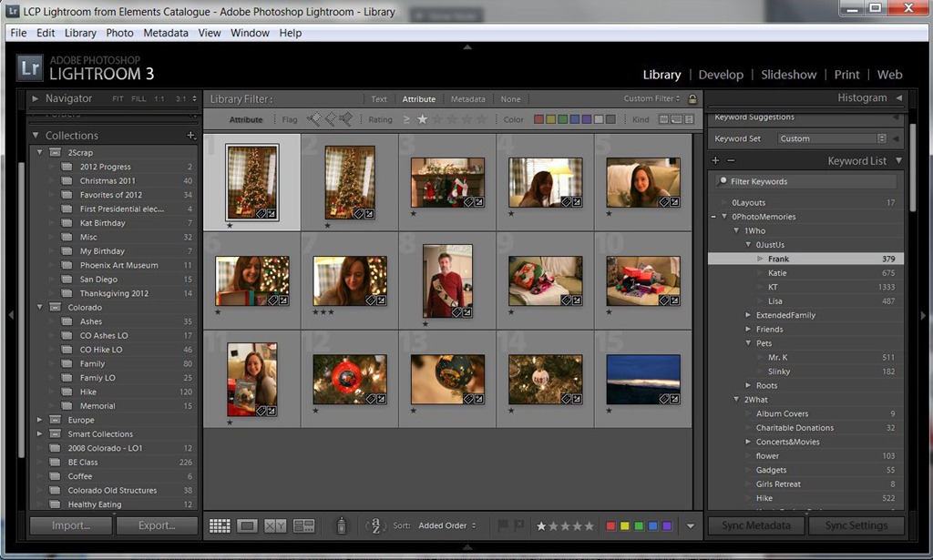The height and width of the screenshot is (560, 933).
Task: Click the Import button
Action: [x=71, y=525]
